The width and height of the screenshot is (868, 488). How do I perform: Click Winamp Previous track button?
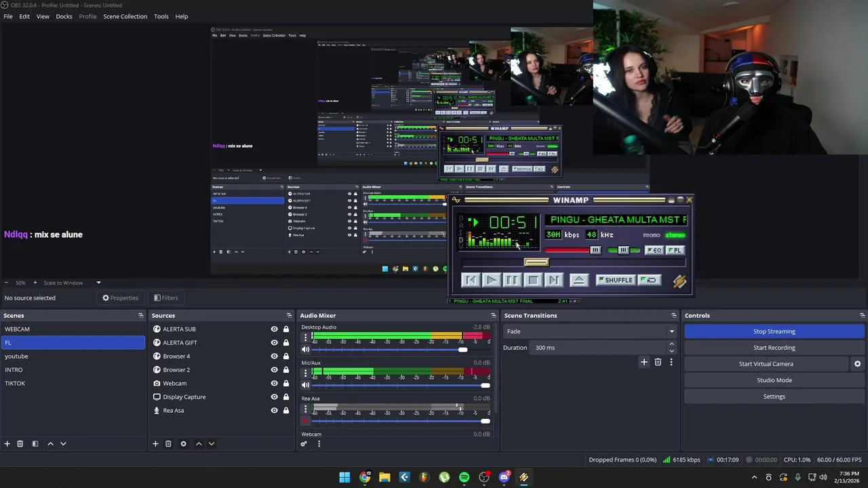471,280
